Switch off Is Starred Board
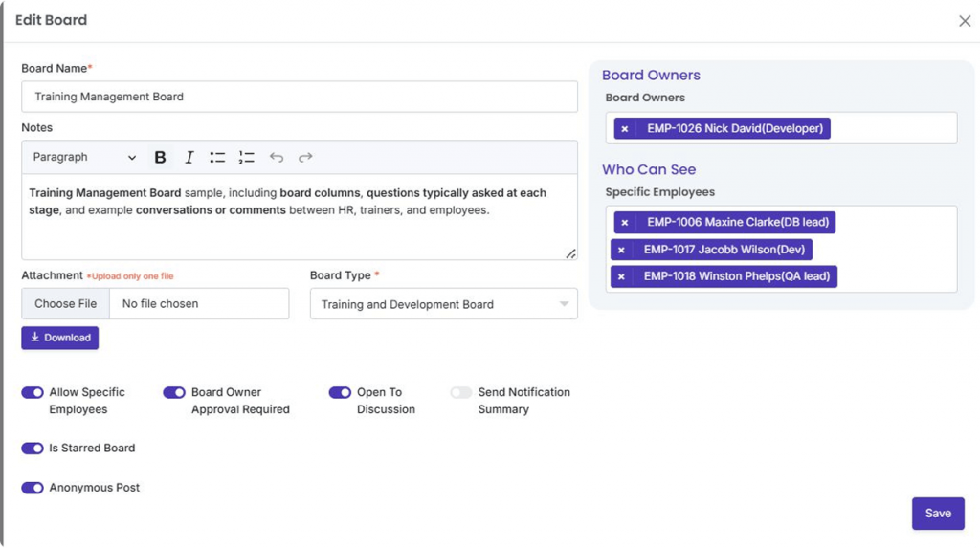This screenshot has height=548, width=980. pos(33,448)
